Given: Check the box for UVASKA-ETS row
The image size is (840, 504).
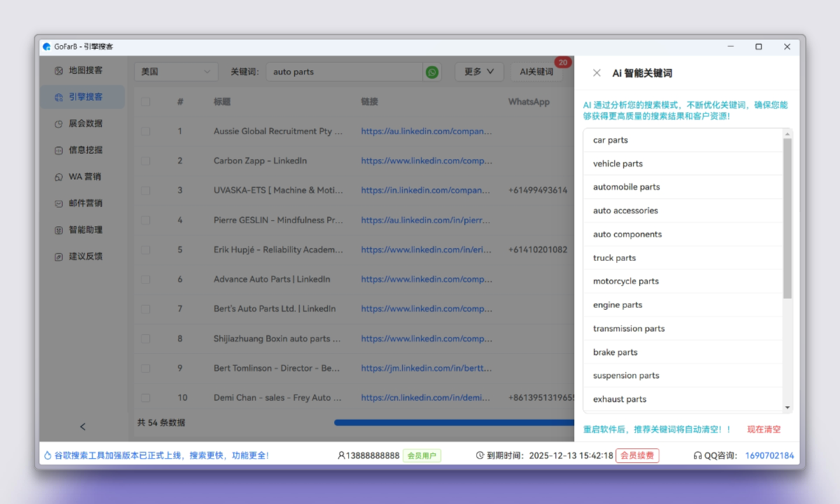Looking at the screenshot, I should point(146,190).
